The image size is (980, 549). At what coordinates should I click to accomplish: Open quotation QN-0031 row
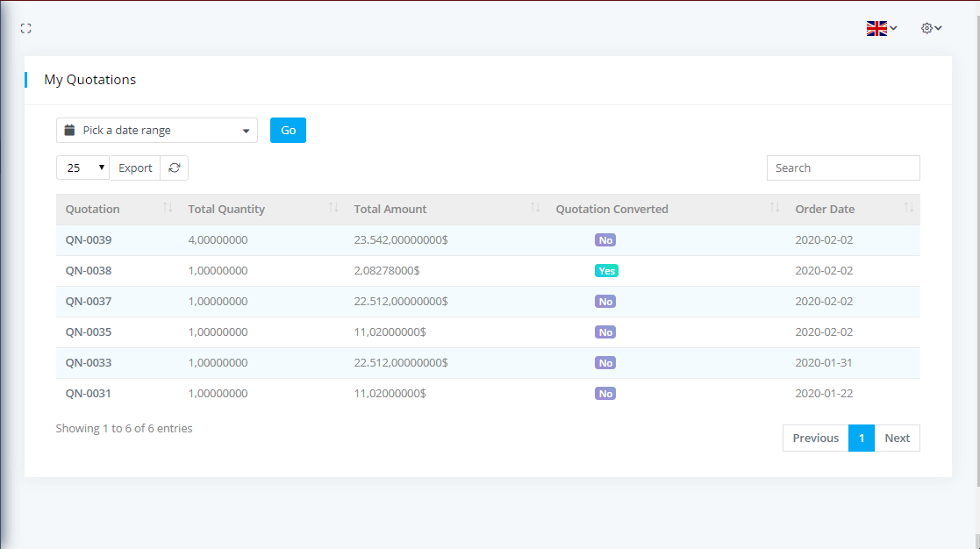tap(89, 394)
